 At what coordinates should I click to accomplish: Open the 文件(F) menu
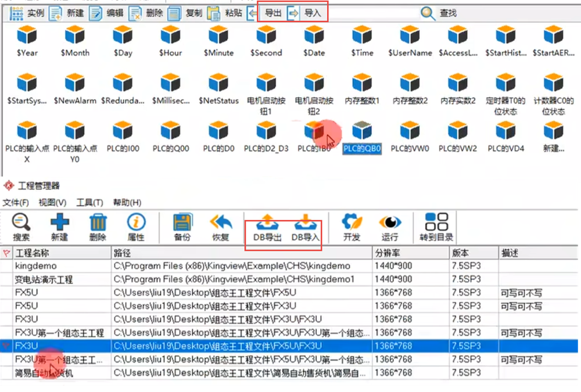click(16, 203)
